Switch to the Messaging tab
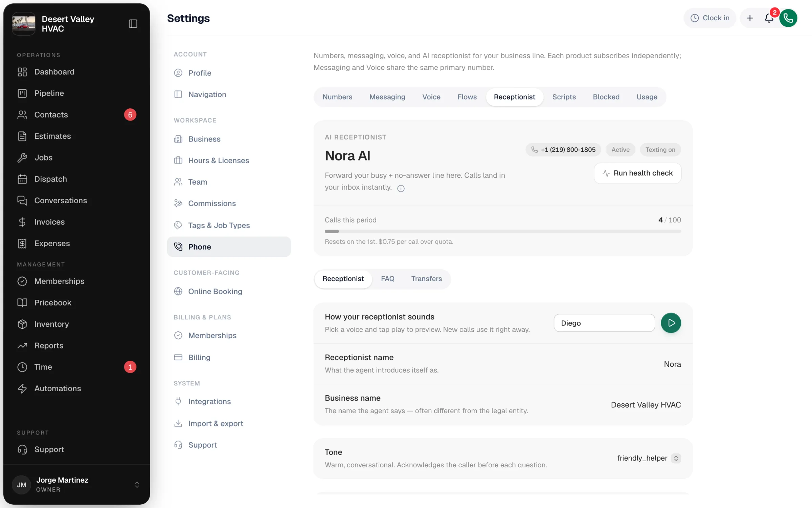 (387, 97)
